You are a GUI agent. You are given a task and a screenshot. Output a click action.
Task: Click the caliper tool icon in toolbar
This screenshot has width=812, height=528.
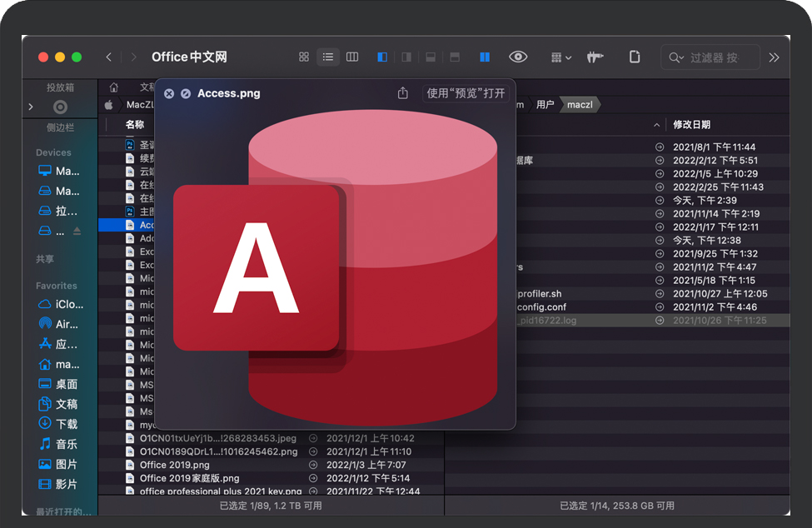pyautogui.click(x=595, y=57)
